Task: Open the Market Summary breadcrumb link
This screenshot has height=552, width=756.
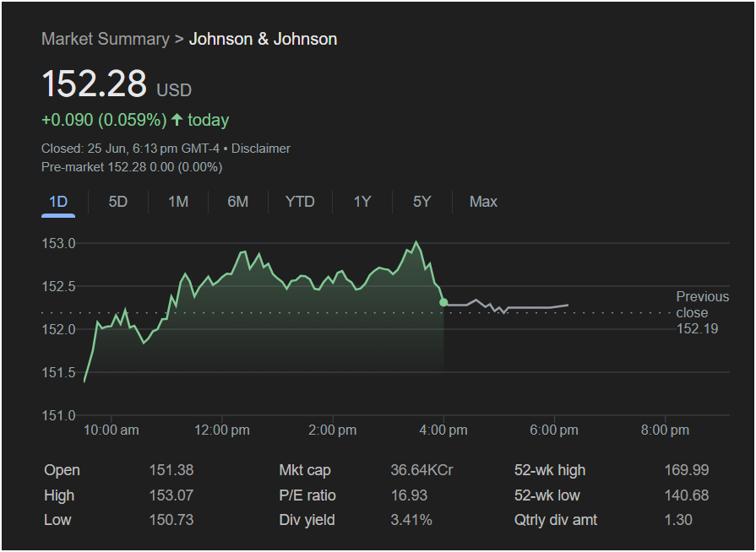Action: click(105, 39)
